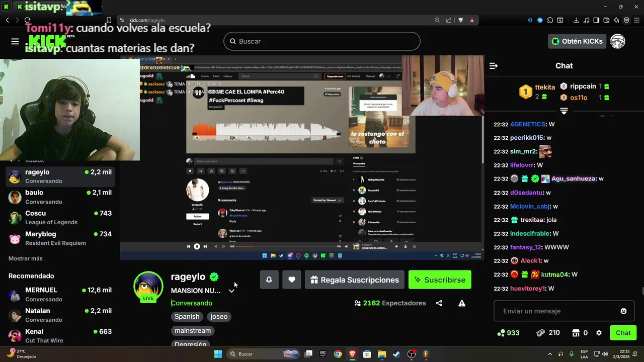Screen dimensions: 644x362
Task: Select the mainstream tag
Action: (x=193, y=331)
